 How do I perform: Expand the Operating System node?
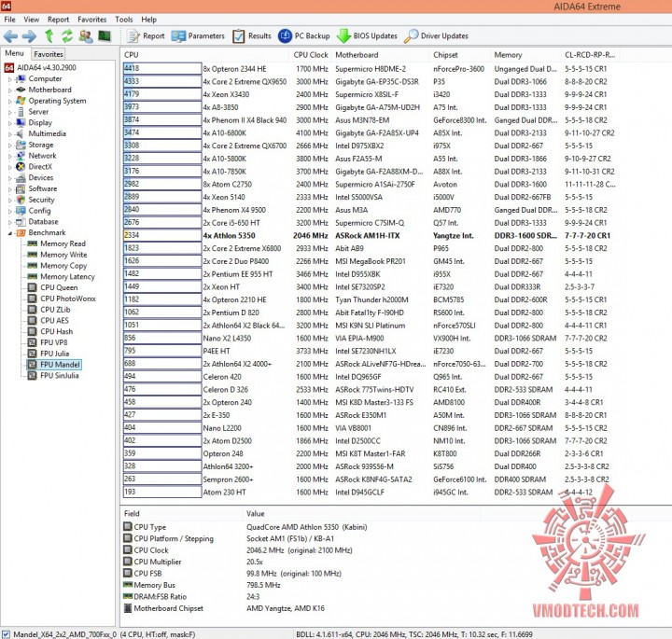(10, 102)
